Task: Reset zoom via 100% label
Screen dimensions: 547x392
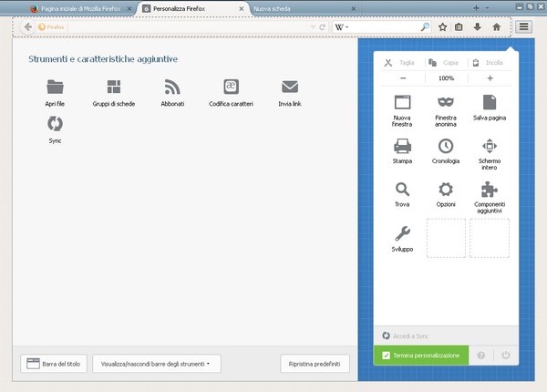Action: coord(446,78)
